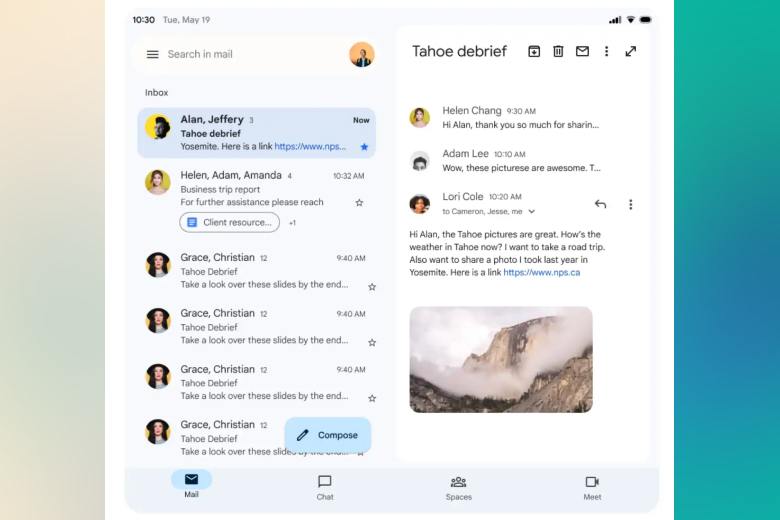Click Adam Lee's avatar in the thread
The width and height of the screenshot is (780, 520).
[419, 161]
